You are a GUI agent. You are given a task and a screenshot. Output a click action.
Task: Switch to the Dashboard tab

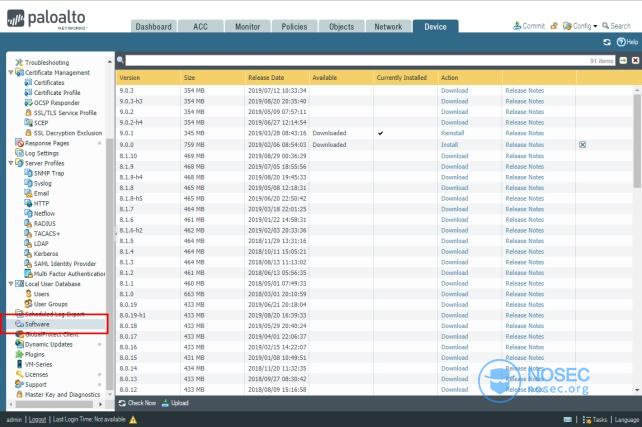click(x=154, y=26)
